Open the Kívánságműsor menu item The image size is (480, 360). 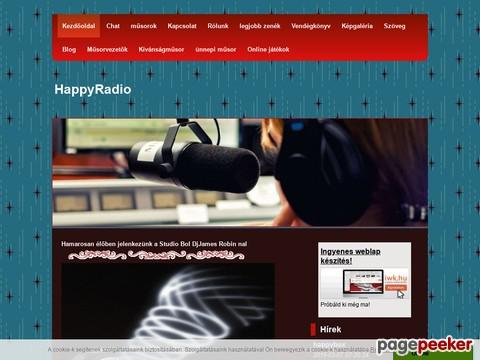[161, 49]
